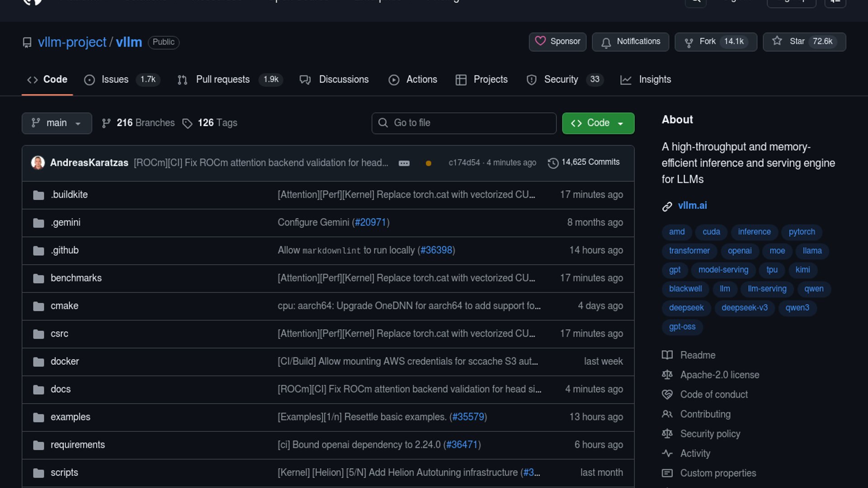Click the Notifications bell button
868x488 pixels.
click(x=630, y=42)
